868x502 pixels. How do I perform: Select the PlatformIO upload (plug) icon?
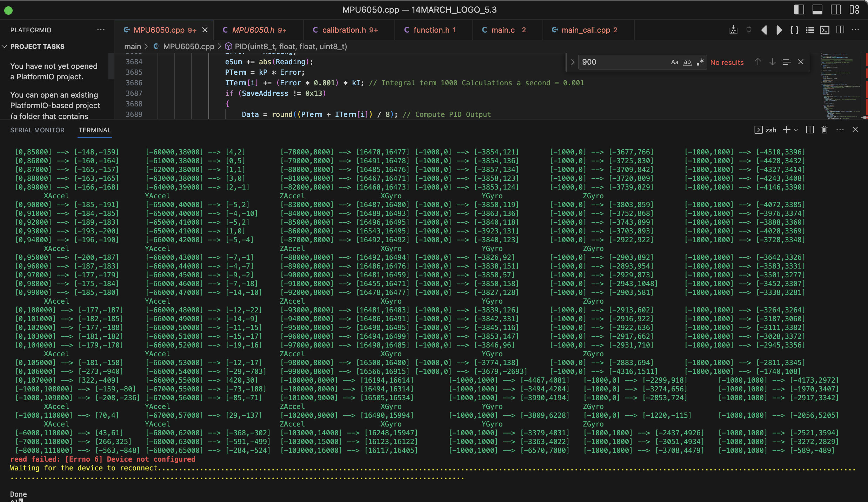tap(749, 30)
